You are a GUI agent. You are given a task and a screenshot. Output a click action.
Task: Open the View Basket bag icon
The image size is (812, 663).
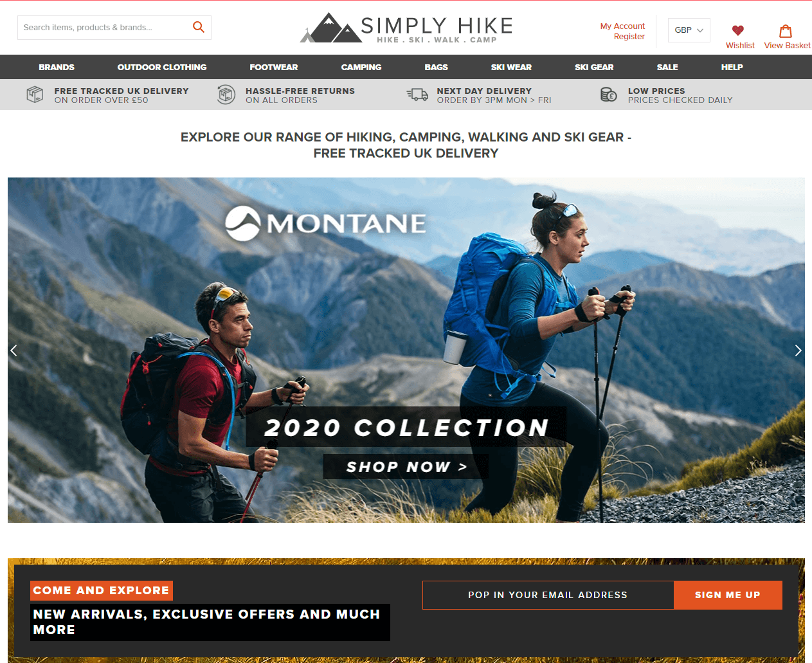(x=786, y=31)
